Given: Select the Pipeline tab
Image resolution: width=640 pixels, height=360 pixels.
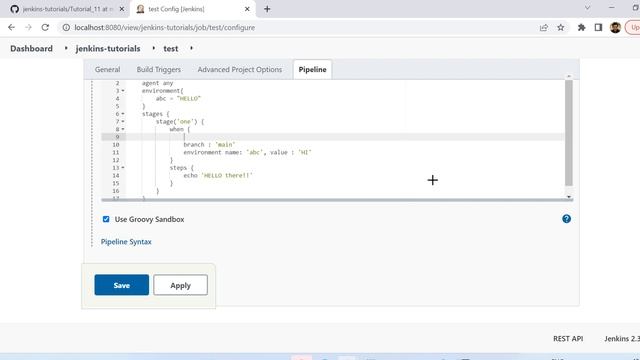Looking at the screenshot, I should (x=312, y=69).
